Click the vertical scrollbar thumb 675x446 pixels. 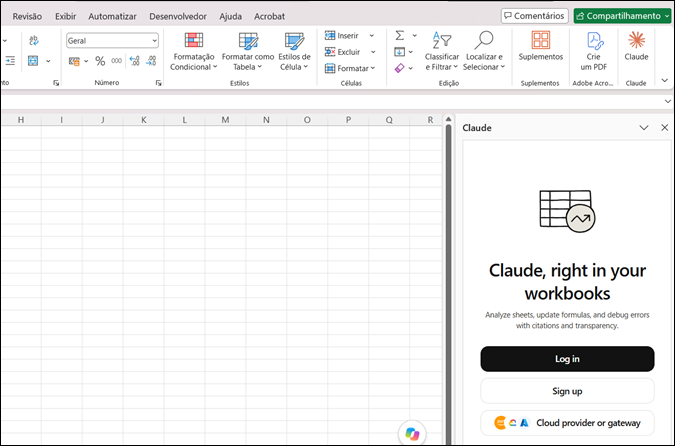click(x=448, y=284)
